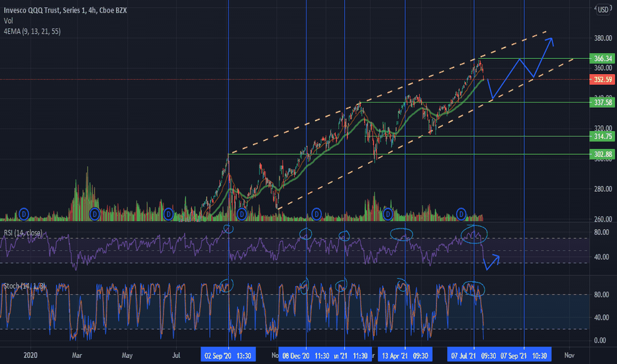Click the 2020 label on time axis
The image size is (617, 364).
30,355
